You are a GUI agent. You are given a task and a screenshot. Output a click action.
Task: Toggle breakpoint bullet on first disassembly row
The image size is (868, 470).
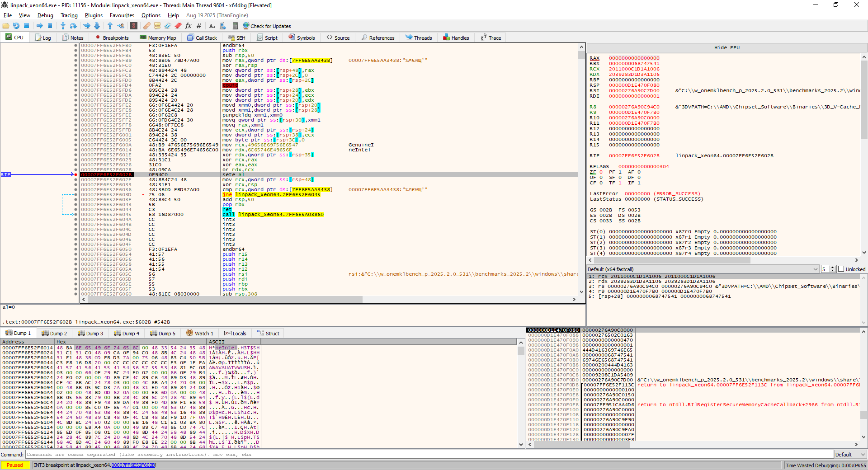76,46
